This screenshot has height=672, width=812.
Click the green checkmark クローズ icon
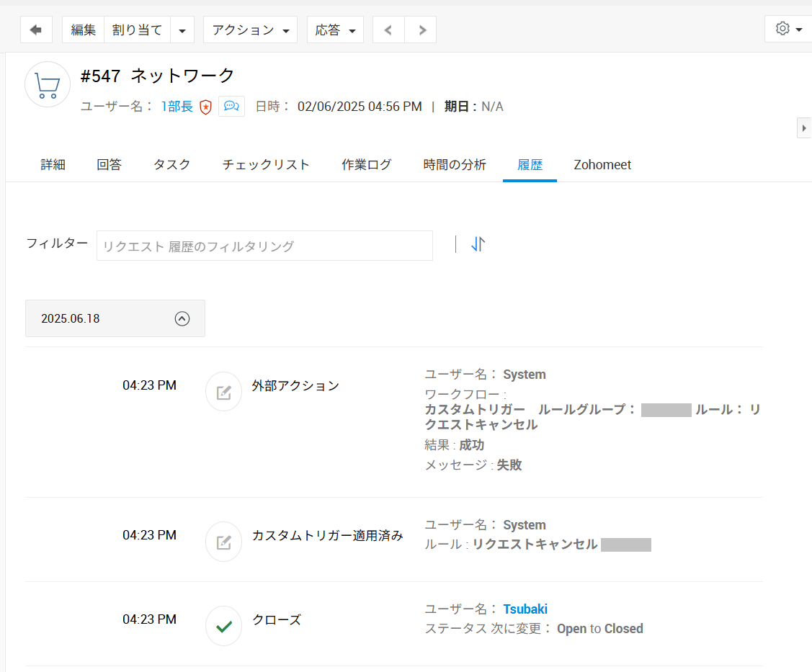coord(223,626)
